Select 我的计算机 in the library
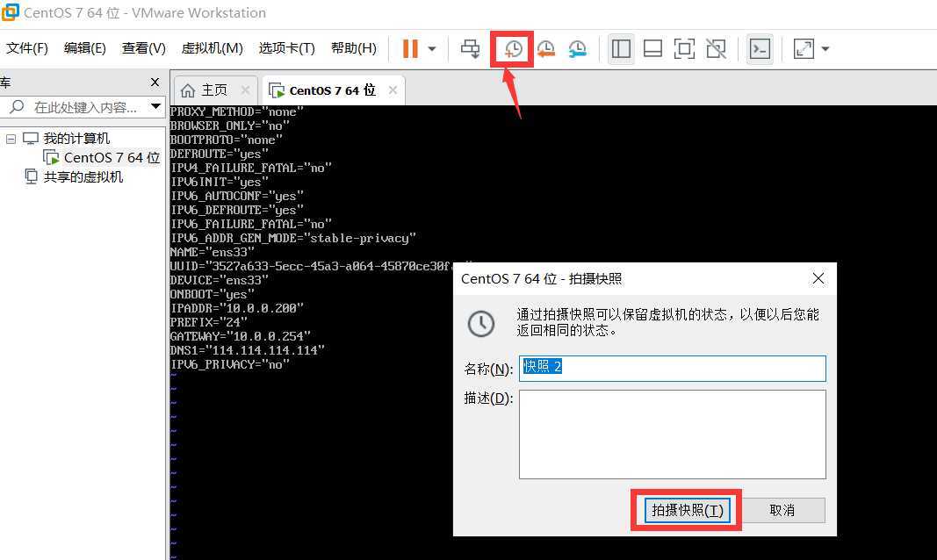This screenshot has width=937, height=560. [76, 139]
